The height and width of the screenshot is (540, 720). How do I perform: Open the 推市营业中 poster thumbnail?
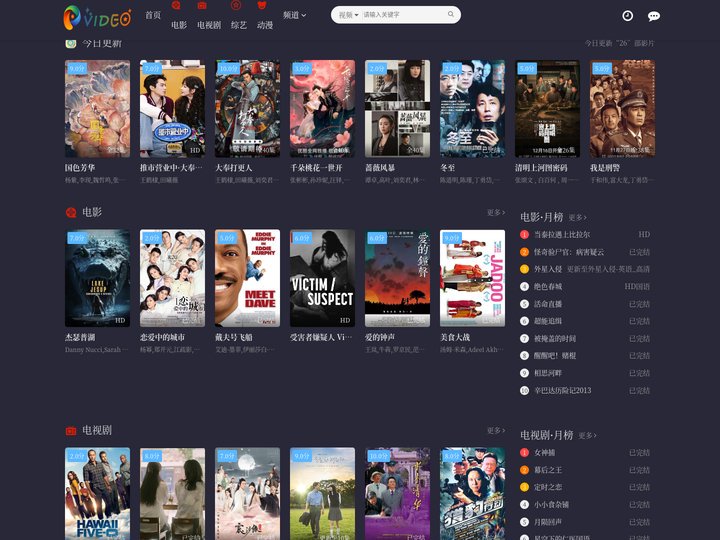click(x=172, y=109)
